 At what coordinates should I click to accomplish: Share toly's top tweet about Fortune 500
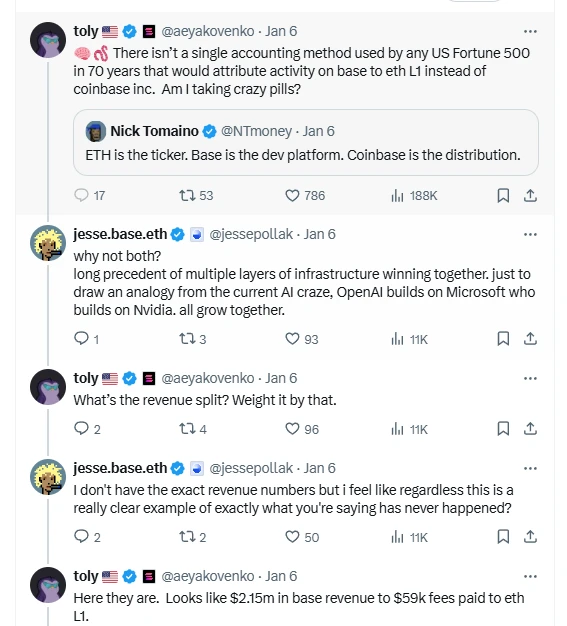pyautogui.click(x=530, y=196)
